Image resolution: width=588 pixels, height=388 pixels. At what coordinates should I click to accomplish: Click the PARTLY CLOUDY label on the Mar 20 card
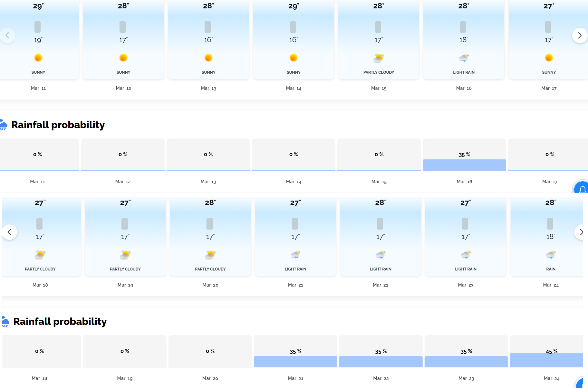click(210, 269)
